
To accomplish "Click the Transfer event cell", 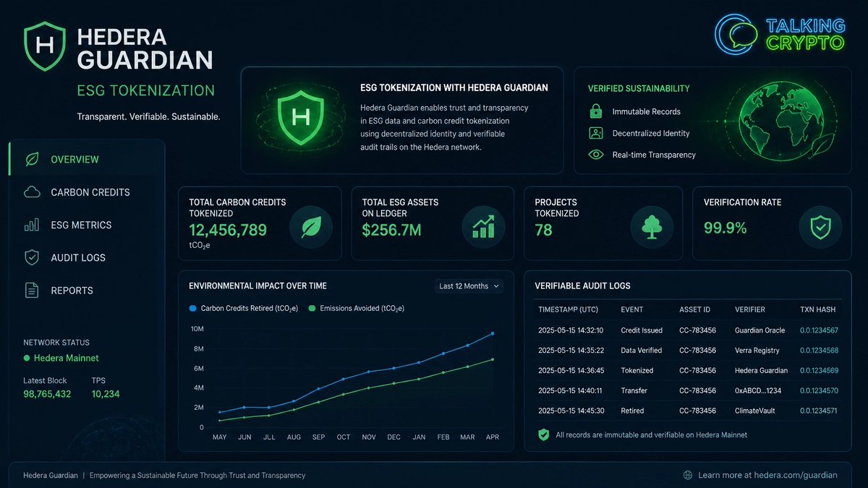I will coord(634,391).
